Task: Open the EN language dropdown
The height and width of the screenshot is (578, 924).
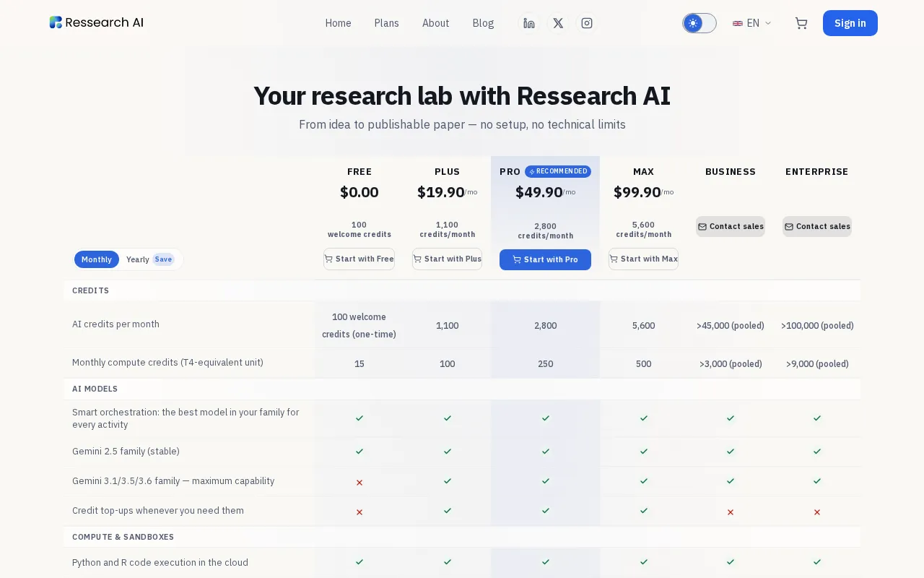Action: coord(752,23)
